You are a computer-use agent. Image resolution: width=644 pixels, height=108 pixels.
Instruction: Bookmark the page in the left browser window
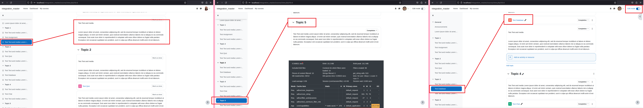coord(185,3)
